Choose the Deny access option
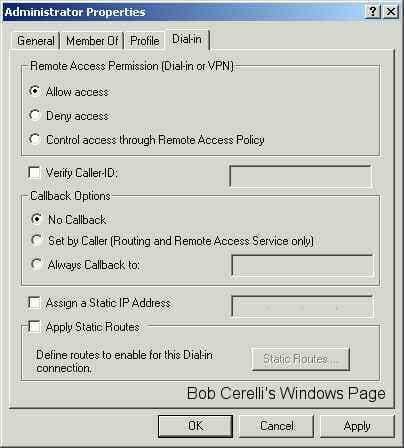The width and height of the screenshot is (404, 448). pyautogui.click(x=35, y=115)
